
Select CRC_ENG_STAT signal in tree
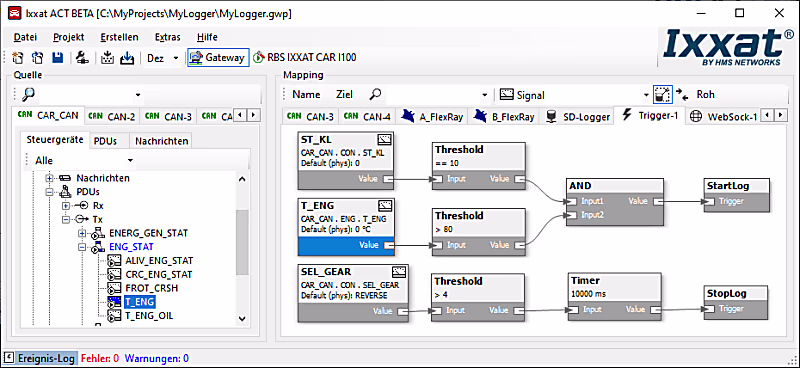[x=158, y=275]
